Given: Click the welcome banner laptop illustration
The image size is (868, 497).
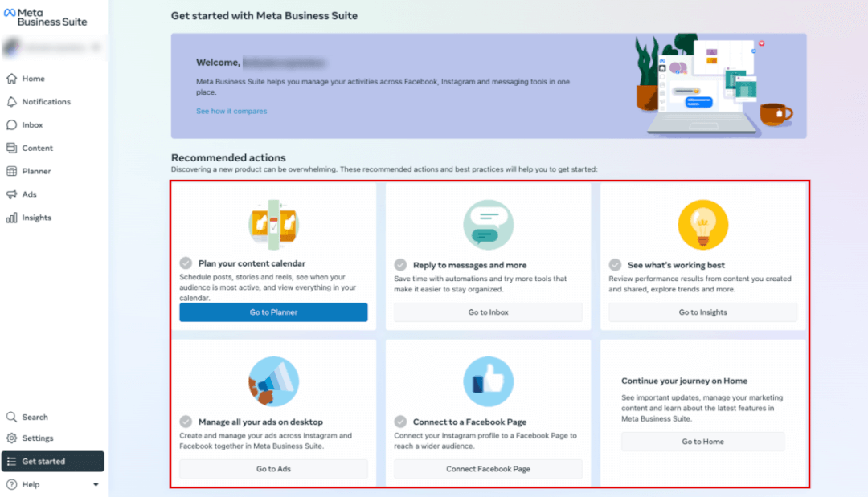Looking at the screenshot, I should (713, 86).
